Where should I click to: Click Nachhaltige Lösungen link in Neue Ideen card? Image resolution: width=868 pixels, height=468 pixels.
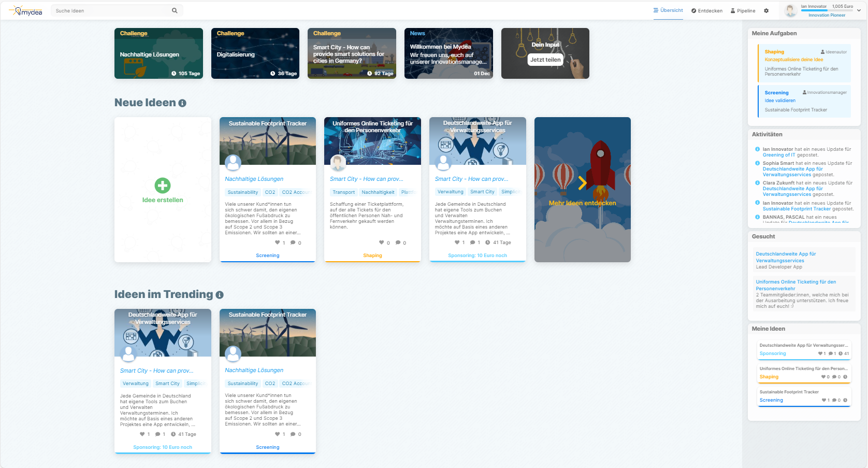point(254,179)
